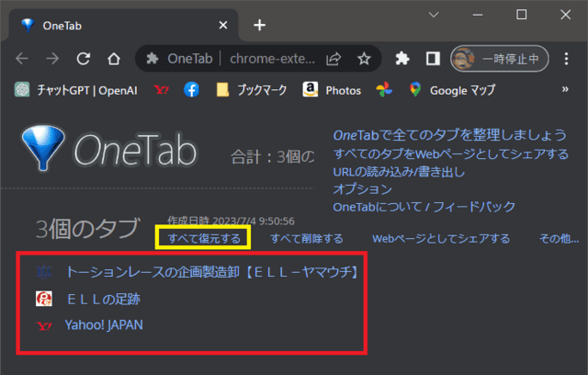This screenshot has height=375, width=588.
Task: Go to the home page icon
Action: [x=113, y=59]
